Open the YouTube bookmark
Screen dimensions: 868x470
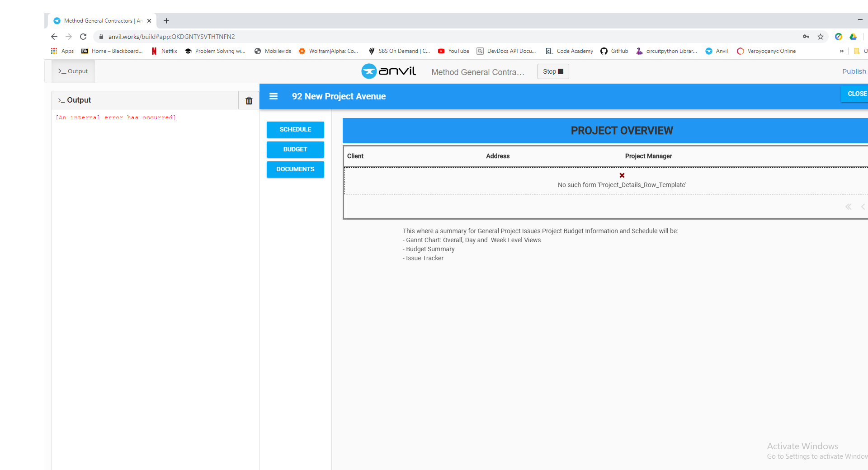(453, 51)
